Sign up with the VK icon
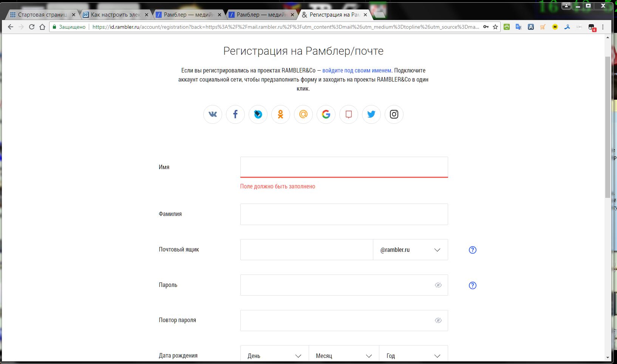 click(x=213, y=114)
